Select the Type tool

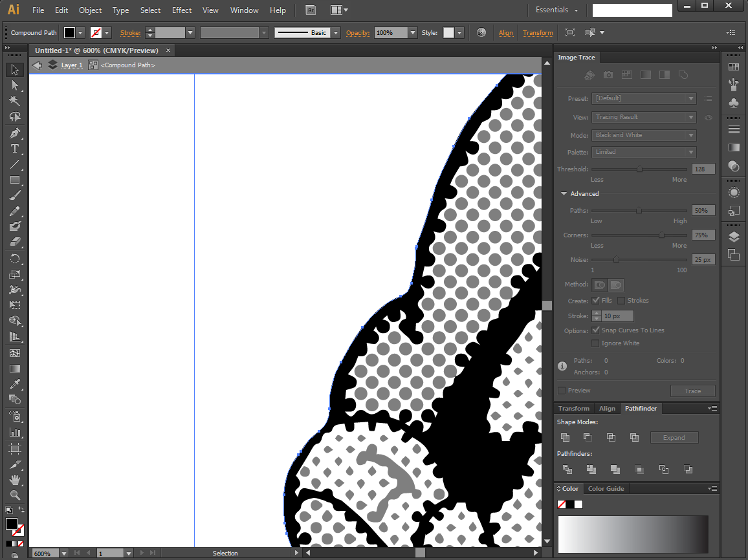tap(15, 149)
